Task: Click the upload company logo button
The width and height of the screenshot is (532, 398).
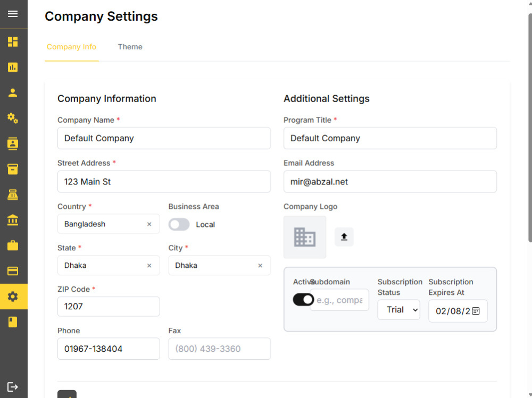Action: [x=344, y=236]
